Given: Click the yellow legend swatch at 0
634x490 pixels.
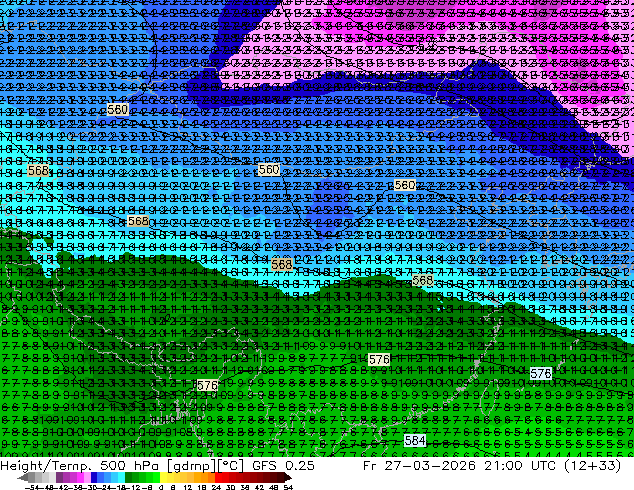Looking at the screenshot, I should pos(163,477).
